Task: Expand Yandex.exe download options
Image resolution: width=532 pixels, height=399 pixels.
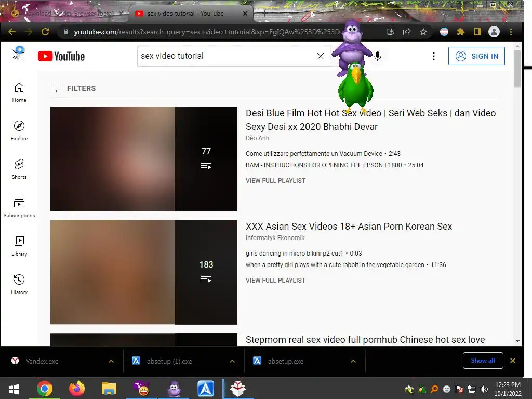Action: click(x=111, y=362)
